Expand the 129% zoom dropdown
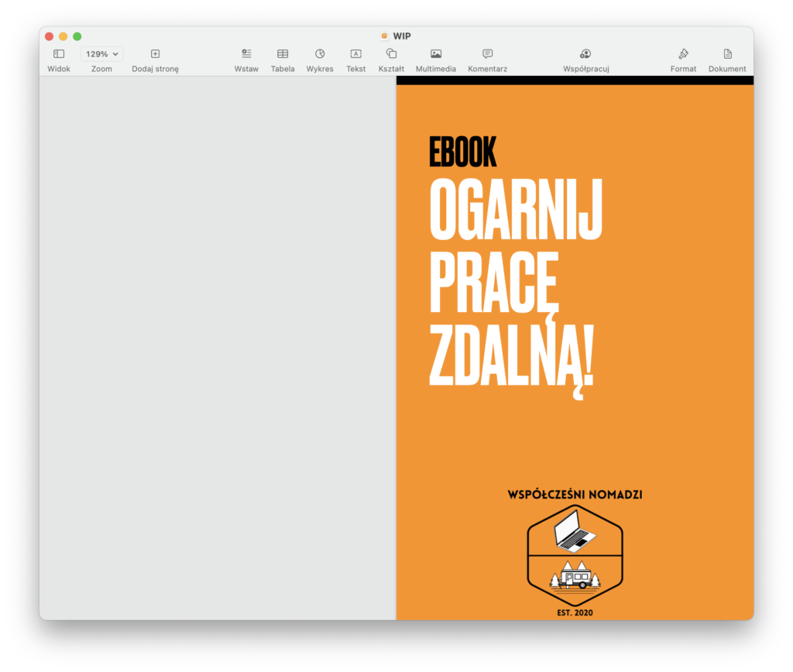Screen dimensions: 793x672 (101, 54)
